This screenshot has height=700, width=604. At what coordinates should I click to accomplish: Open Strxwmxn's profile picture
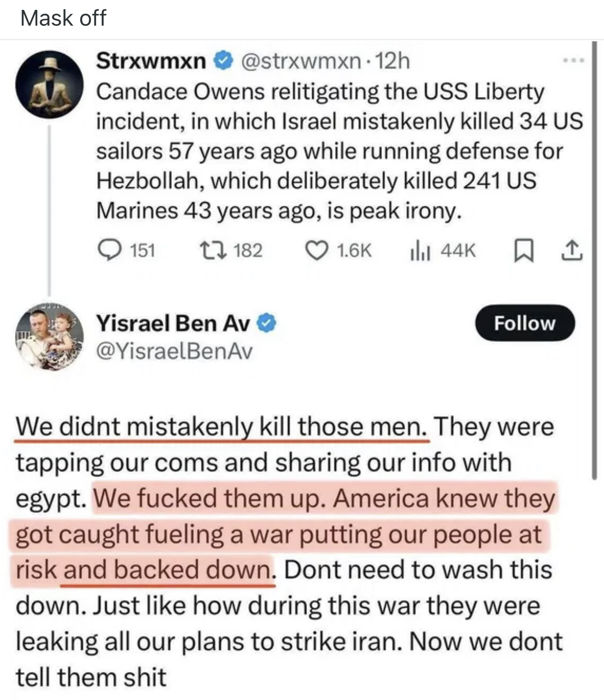49,84
